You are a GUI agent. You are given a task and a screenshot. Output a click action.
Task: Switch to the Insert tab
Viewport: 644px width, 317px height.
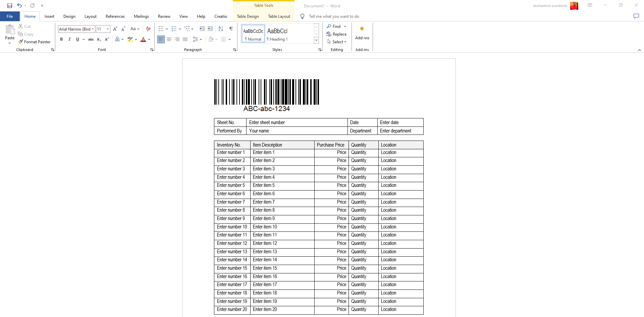[x=49, y=16]
